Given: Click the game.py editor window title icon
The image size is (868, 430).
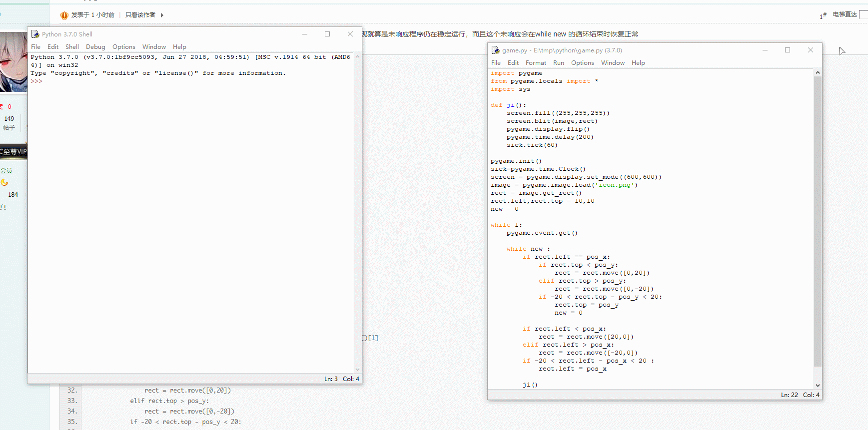Looking at the screenshot, I should coord(496,50).
